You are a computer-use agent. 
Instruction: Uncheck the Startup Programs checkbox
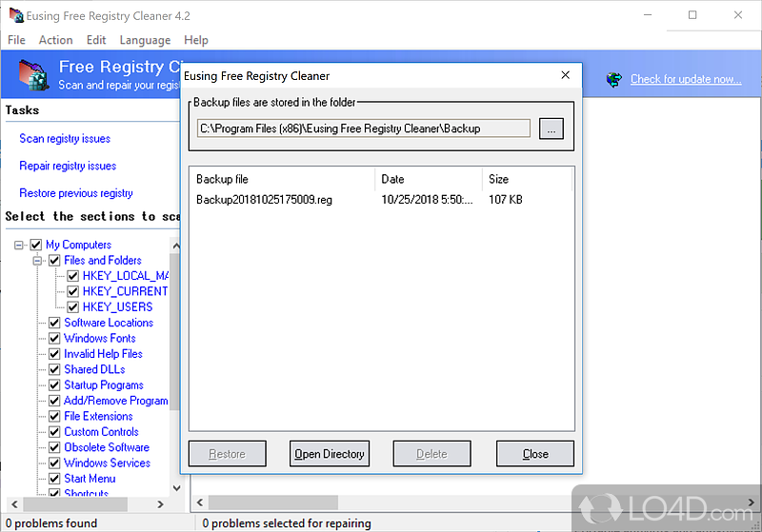[54, 384]
